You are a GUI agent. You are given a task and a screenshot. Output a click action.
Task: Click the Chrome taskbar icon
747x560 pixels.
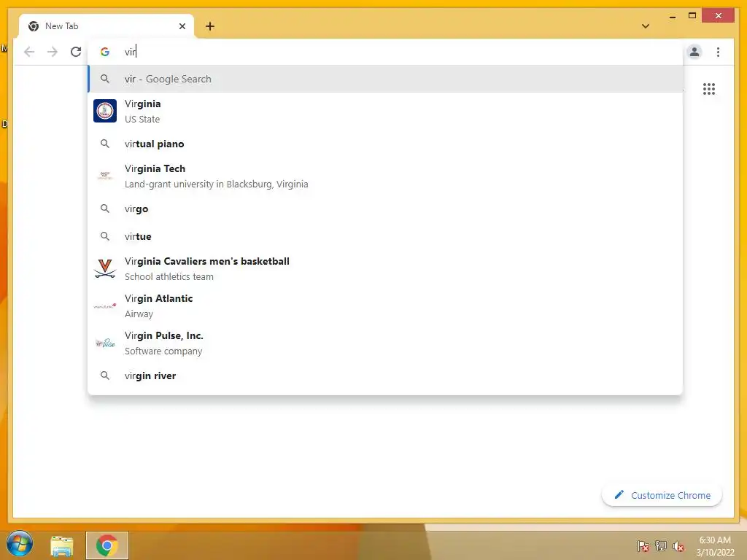click(107, 545)
